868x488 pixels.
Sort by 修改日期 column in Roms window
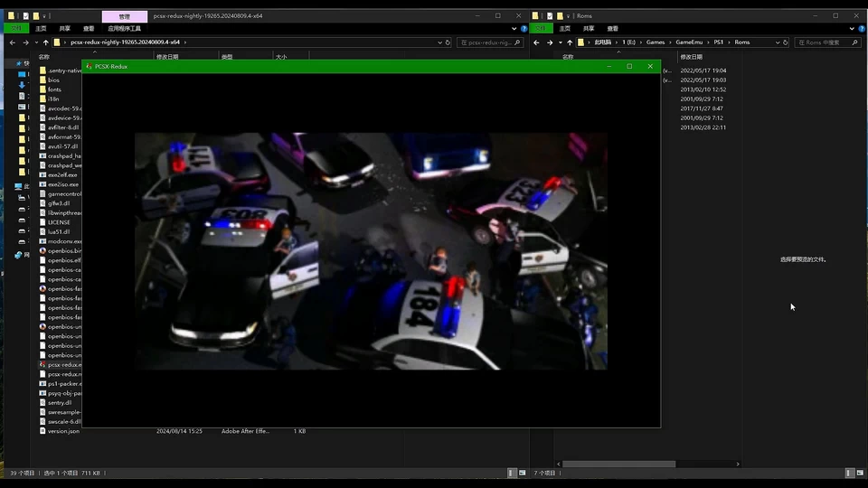click(691, 57)
